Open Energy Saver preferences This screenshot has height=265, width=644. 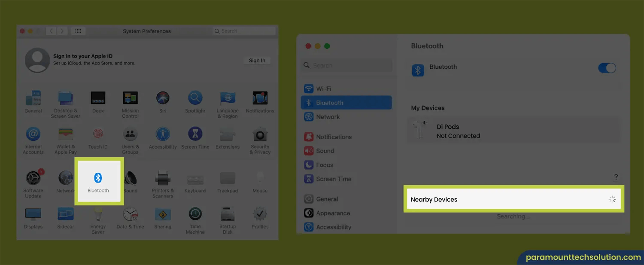coord(98,220)
